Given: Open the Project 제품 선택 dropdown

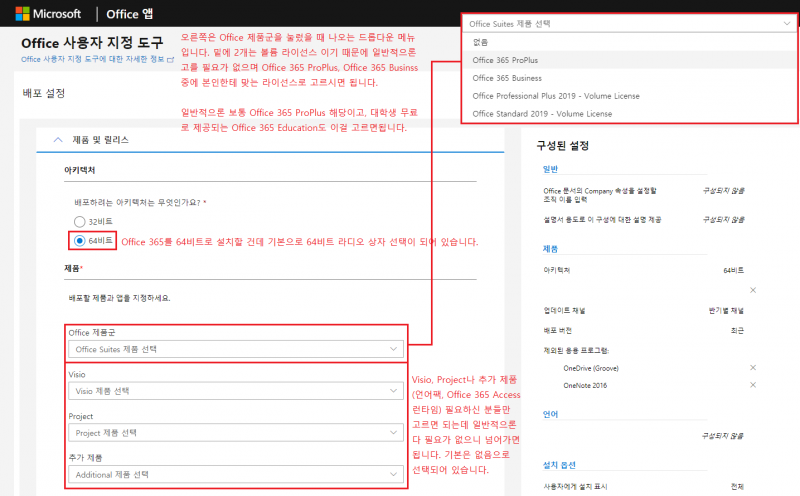Looking at the screenshot, I should pyautogui.click(x=236, y=433).
